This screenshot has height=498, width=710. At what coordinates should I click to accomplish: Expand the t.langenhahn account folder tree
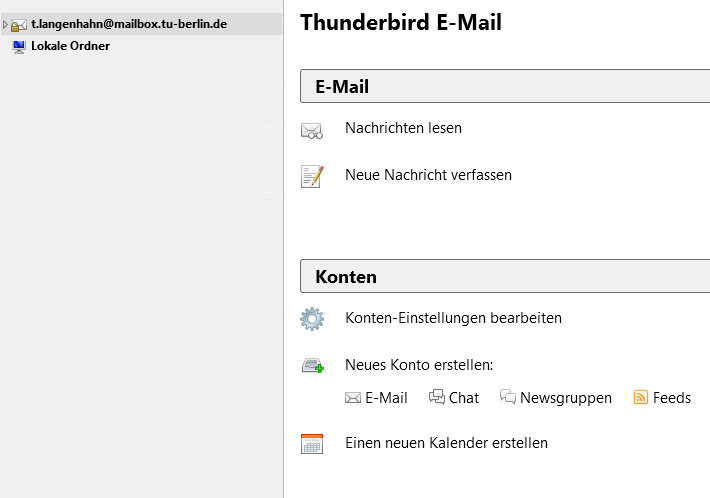click(5, 24)
